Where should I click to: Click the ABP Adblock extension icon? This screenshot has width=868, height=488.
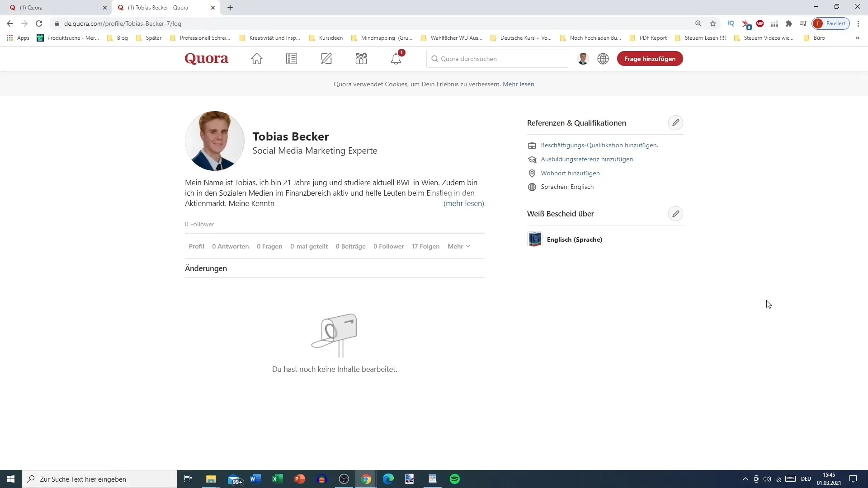[x=760, y=23]
